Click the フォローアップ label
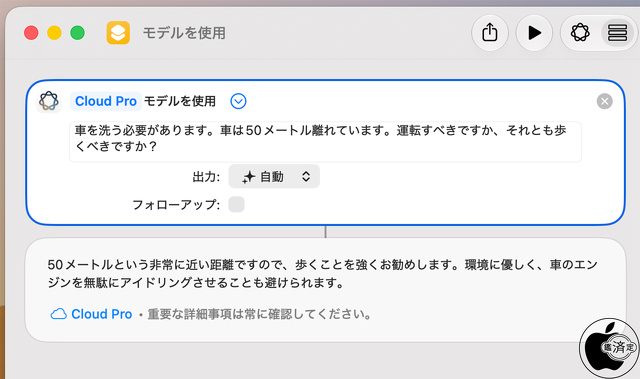 [176, 204]
